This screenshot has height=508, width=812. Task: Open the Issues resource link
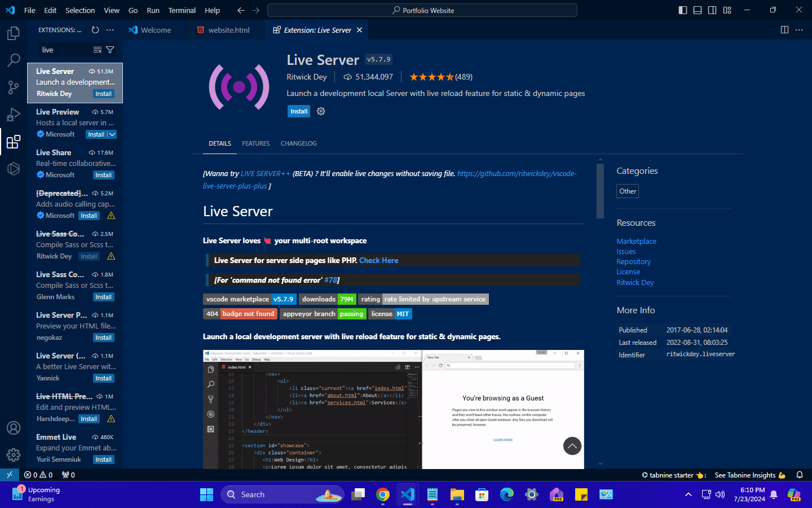[x=626, y=251]
